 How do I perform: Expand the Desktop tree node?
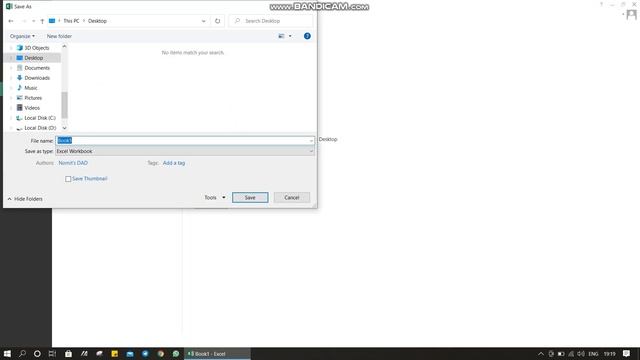click(11, 58)
